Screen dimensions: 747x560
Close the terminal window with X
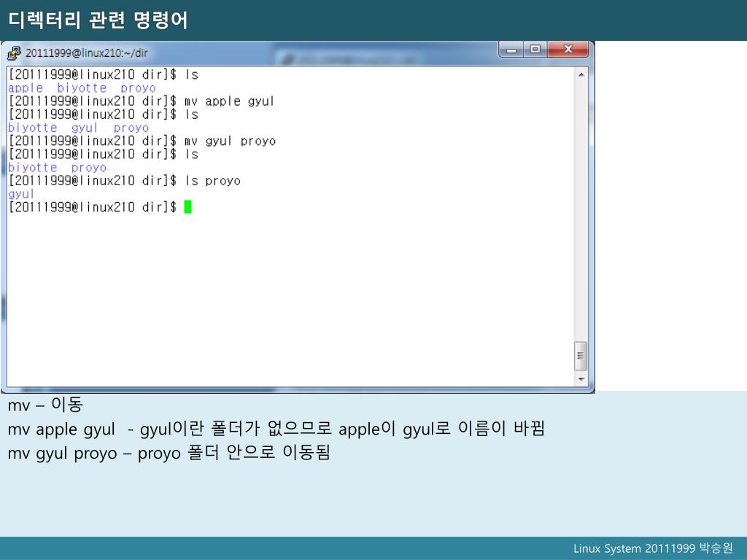[x=568, y=50]
